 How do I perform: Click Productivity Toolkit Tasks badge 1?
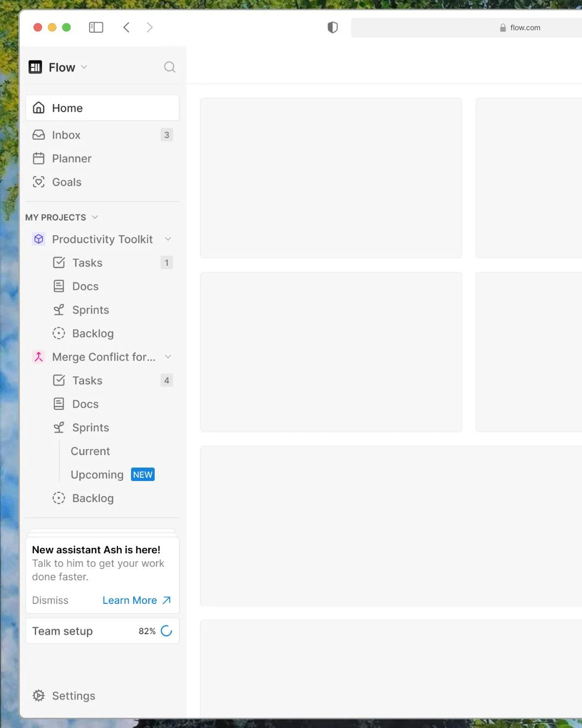pos(167,263)
